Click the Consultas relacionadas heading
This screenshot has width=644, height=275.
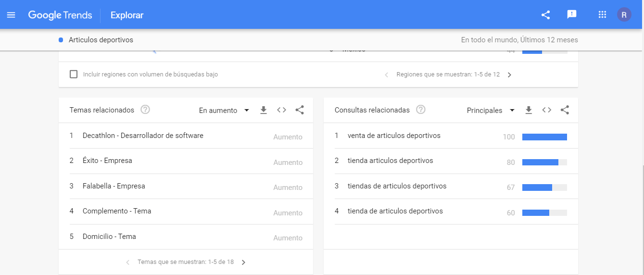pos(372,110)
